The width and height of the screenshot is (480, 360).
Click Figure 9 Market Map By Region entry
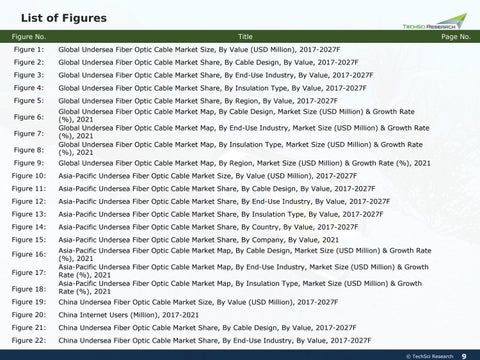[244, 163]
